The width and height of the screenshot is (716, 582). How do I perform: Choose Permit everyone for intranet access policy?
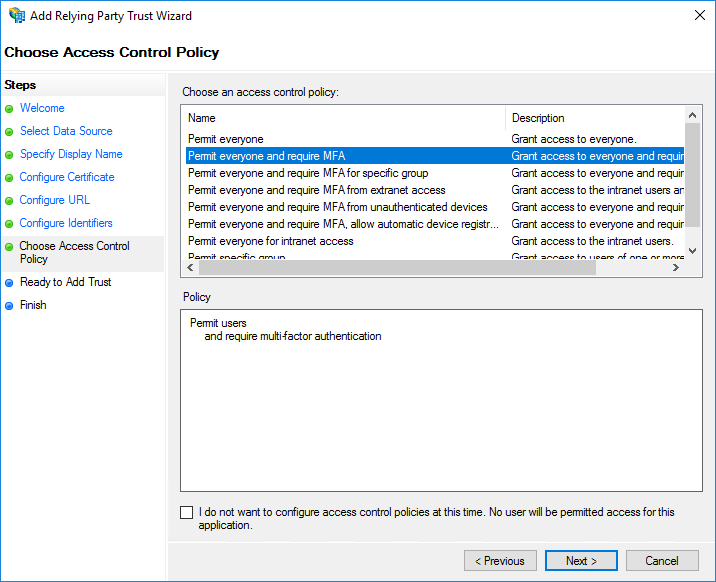(270, 241)
